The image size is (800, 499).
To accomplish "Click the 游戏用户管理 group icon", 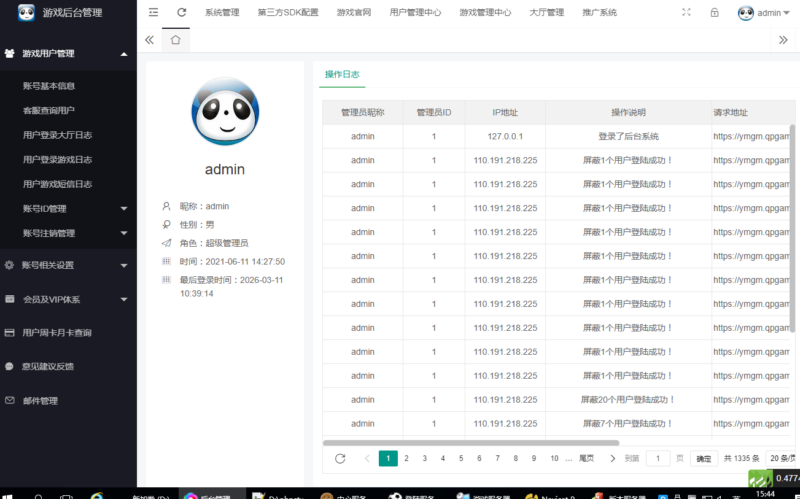I will 9,53.
